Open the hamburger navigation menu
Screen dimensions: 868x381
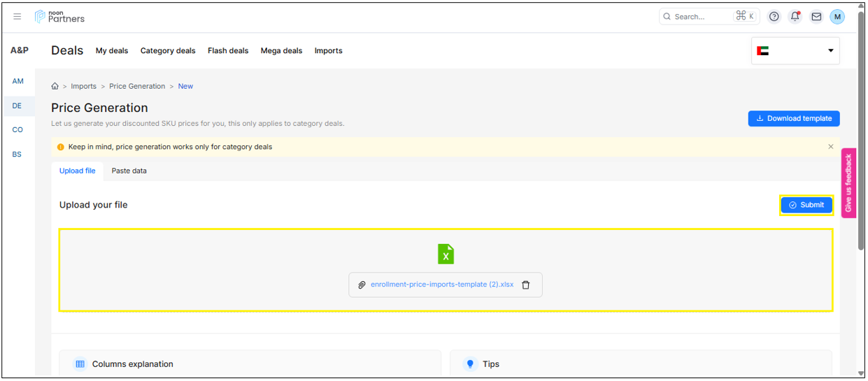[x=17, y=17]
